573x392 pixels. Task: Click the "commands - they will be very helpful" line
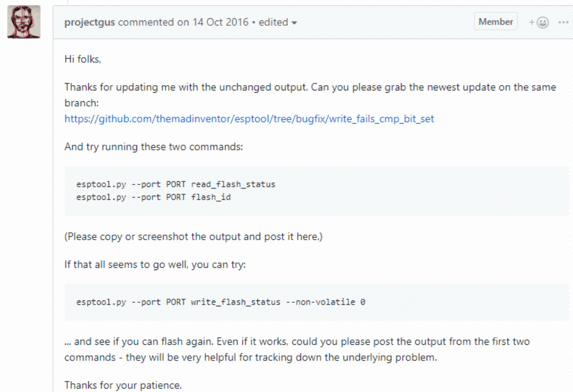coord(250,356)
